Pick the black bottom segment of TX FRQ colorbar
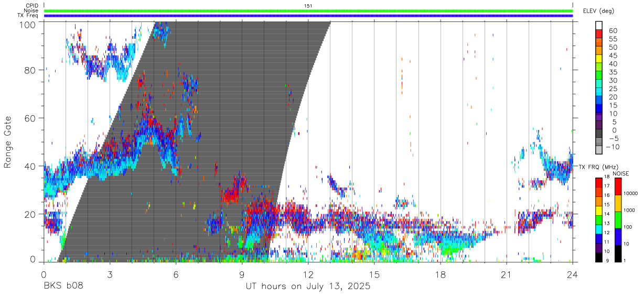Viewport: 644px width, 297px height. coord(599,257)
